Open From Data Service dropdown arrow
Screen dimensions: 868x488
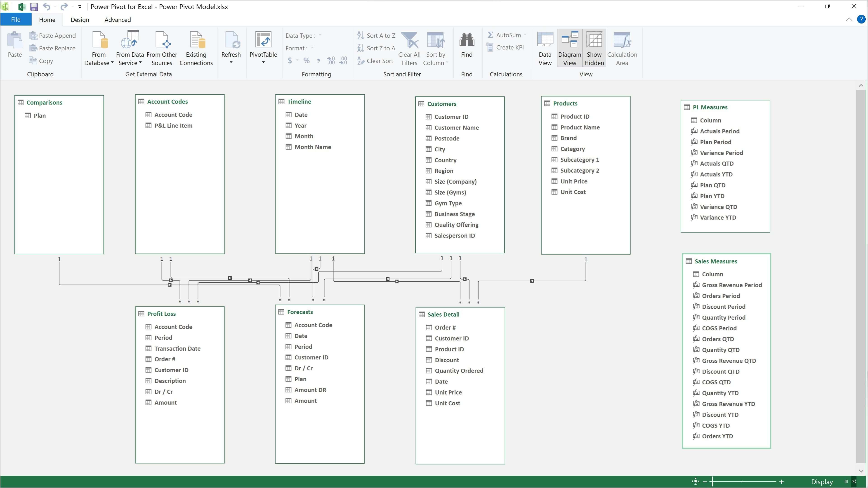pos(140,63)
